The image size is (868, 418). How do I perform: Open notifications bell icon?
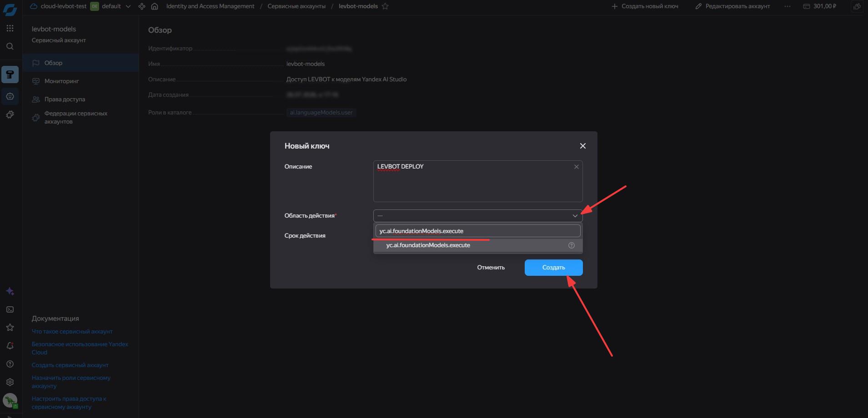(10, 346)
